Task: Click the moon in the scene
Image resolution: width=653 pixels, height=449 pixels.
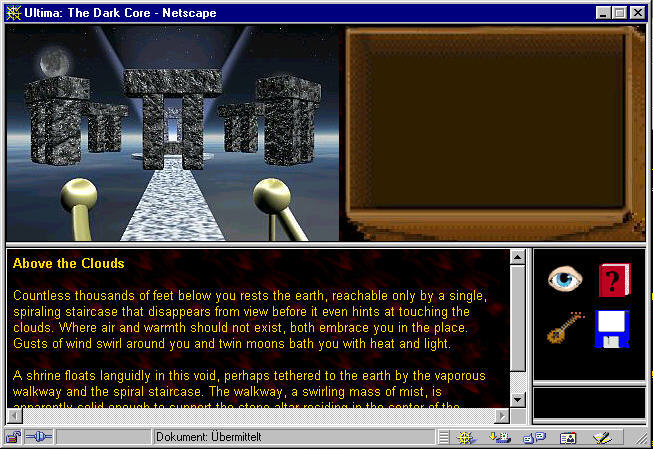Action: (x=55, y=62)
